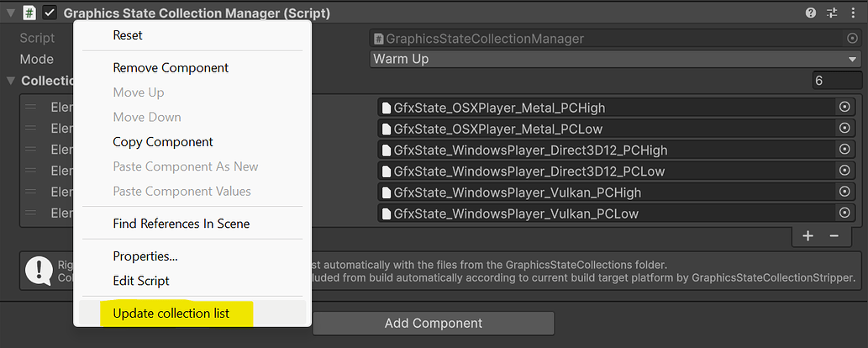The height and width of the screenshot is (348, 868).
Task: Click the Add Component button
Action: pyautogui.click(x=433, y=324)
